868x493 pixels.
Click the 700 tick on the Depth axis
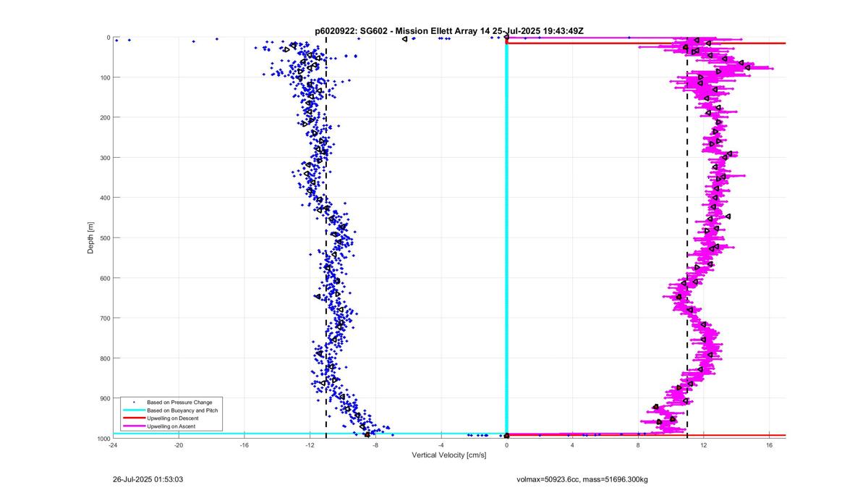point(105,319)
